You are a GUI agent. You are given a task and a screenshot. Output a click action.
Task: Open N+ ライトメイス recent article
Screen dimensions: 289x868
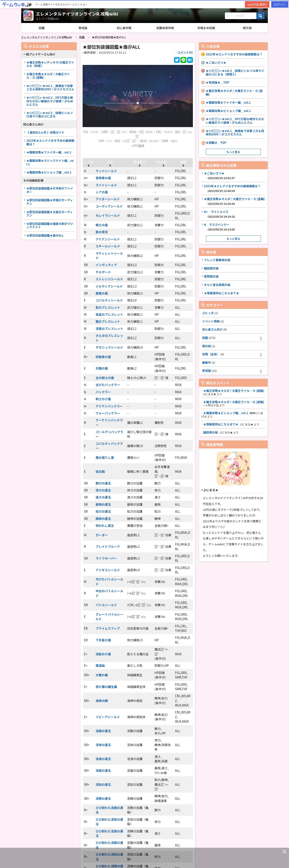pos(216,212)
